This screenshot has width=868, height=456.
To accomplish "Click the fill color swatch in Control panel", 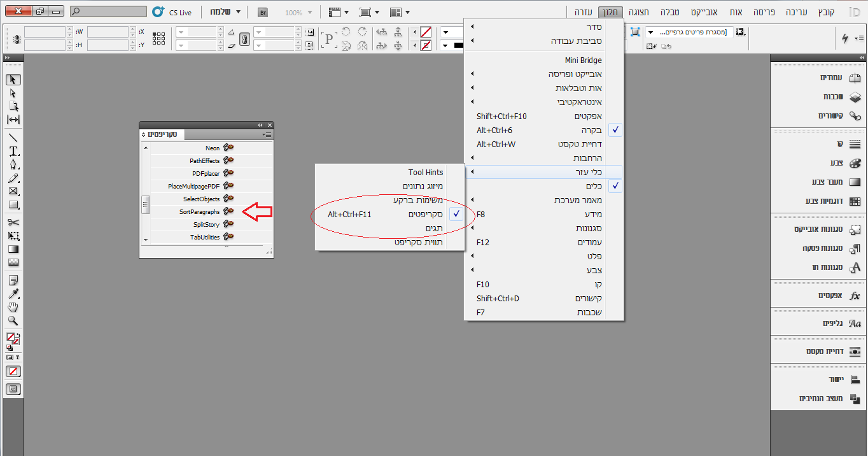I will coord(426,32).
